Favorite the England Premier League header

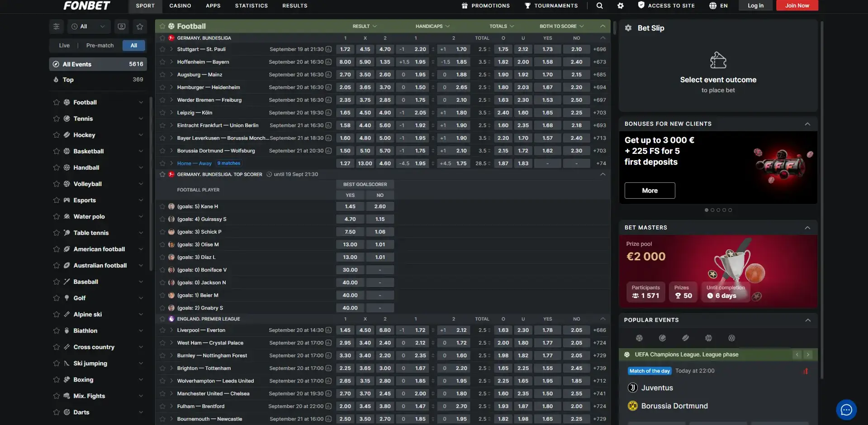[x=162, y=319]
